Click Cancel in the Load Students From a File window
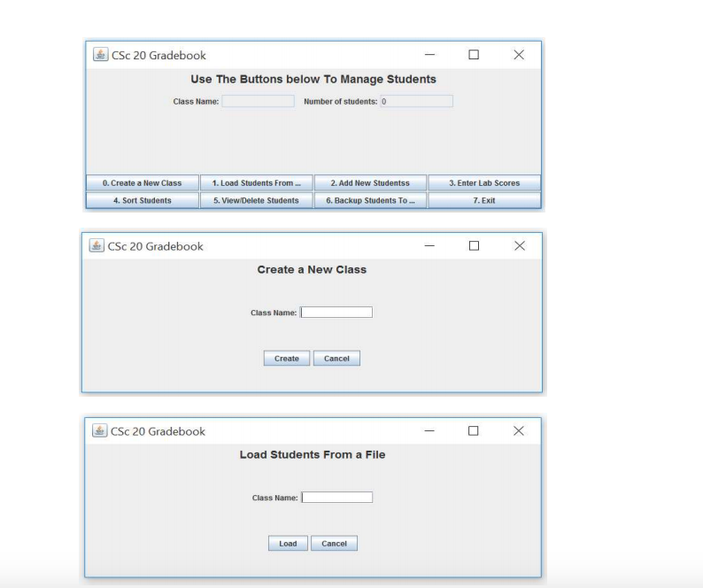 tap(334, 543)
